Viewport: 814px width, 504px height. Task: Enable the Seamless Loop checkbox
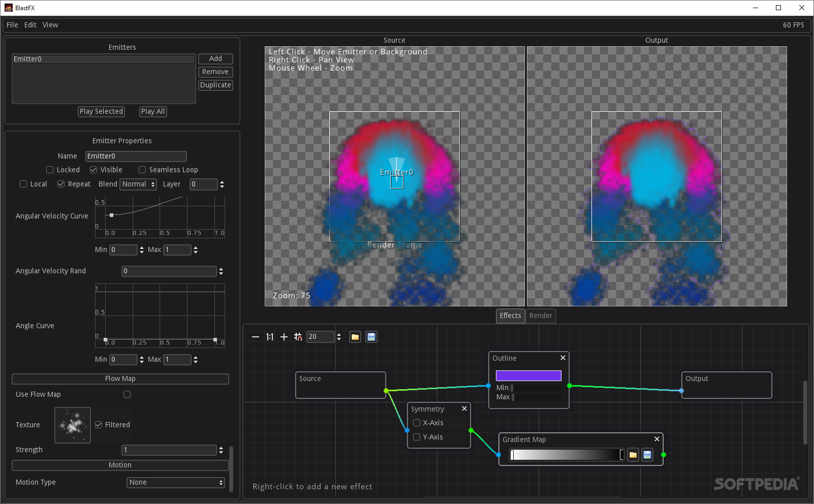point(142,170)
